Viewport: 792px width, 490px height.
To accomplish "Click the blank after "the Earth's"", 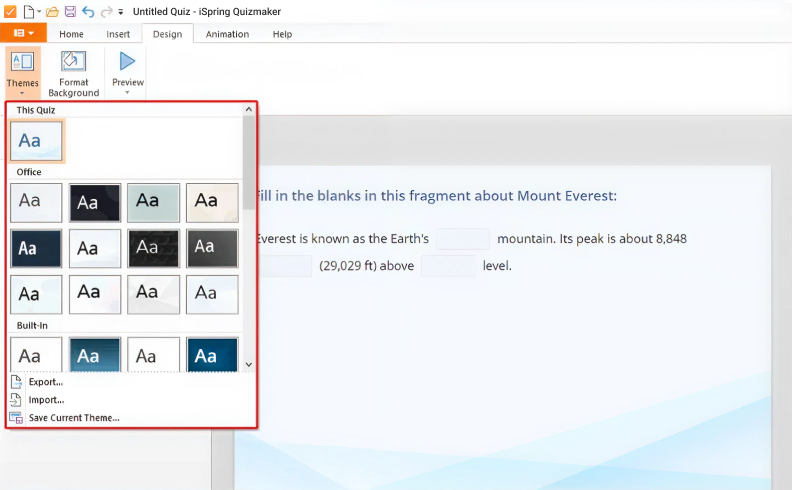I will coord(463,239).
